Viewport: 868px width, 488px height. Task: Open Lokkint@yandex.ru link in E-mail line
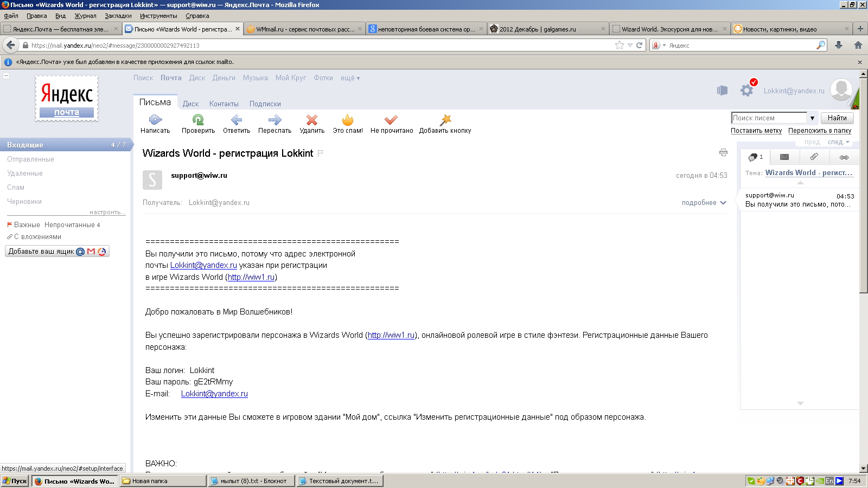coord(214,394)
